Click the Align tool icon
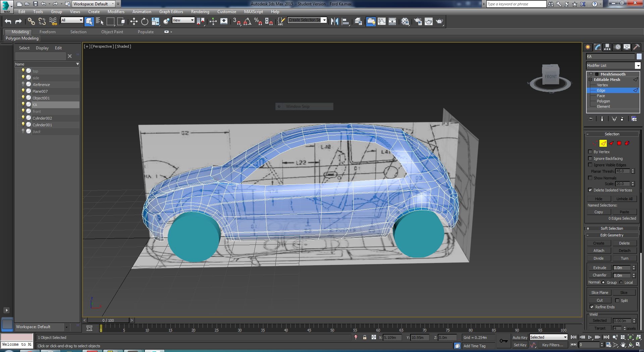644x352 pixels. point(345,21)
